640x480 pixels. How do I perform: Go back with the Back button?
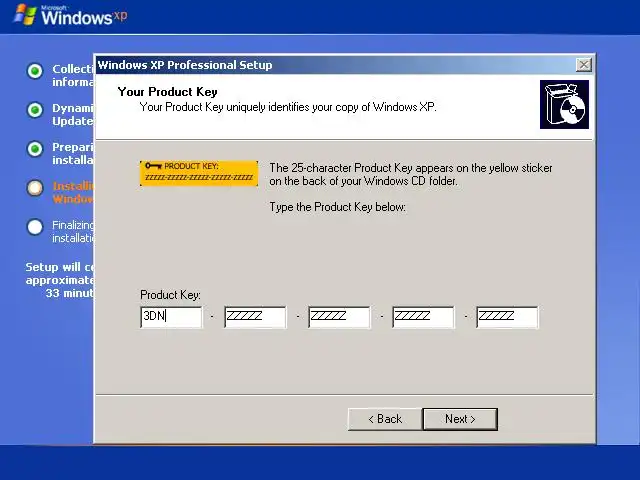pos(385,419)
